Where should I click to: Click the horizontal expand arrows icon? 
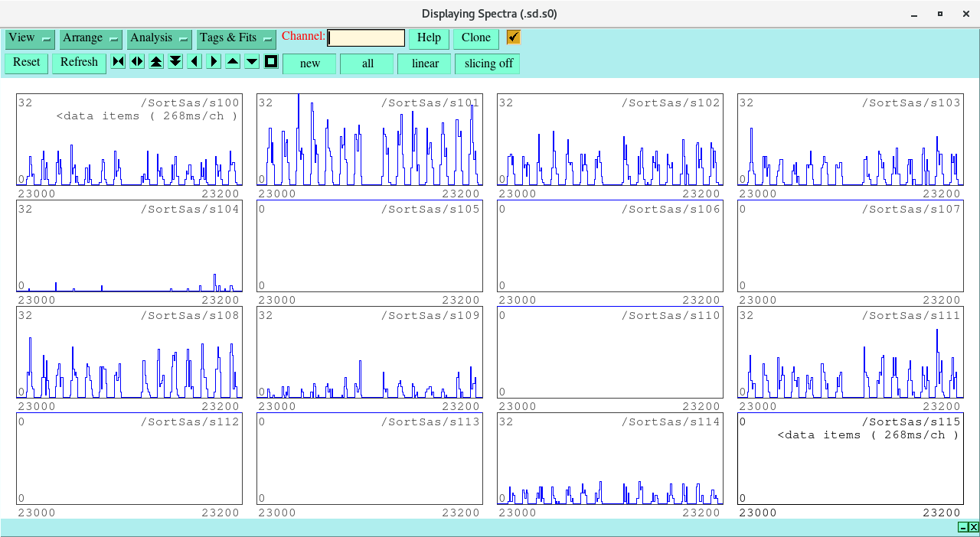click(137, 62)
